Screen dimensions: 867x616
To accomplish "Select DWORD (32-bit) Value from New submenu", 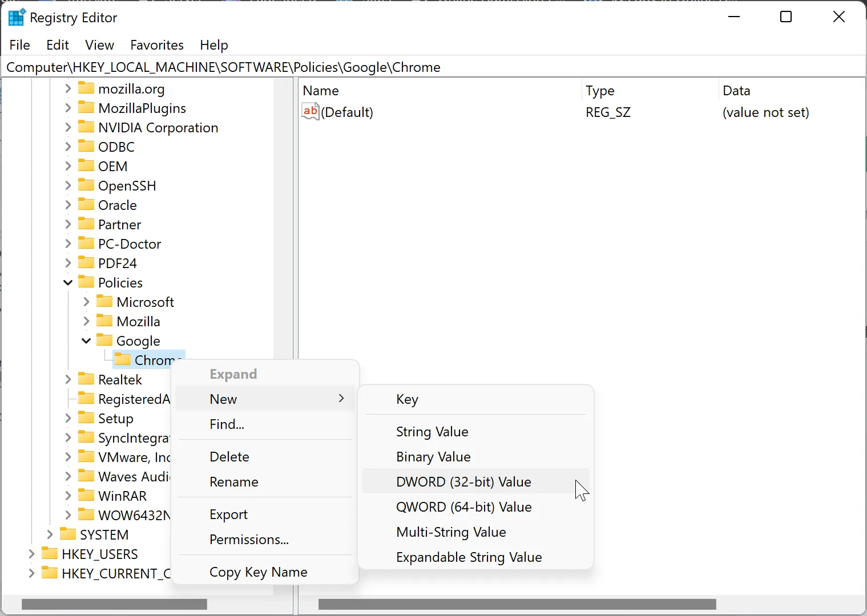I will point(463,481).
